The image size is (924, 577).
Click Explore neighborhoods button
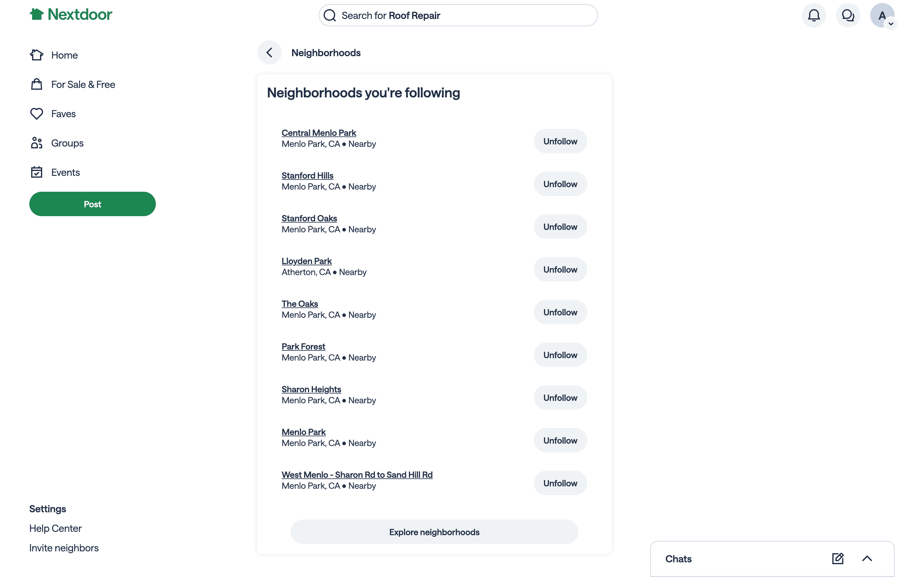434,532
